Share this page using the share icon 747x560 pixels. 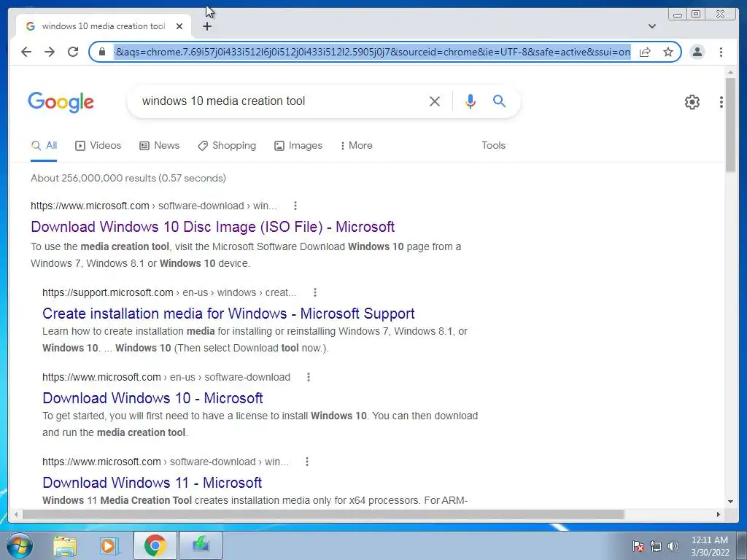(645, 52)
